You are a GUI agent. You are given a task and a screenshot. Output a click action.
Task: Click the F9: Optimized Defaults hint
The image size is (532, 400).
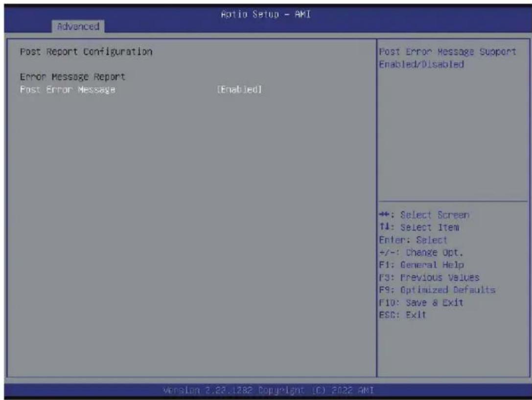tap(438, 290)
